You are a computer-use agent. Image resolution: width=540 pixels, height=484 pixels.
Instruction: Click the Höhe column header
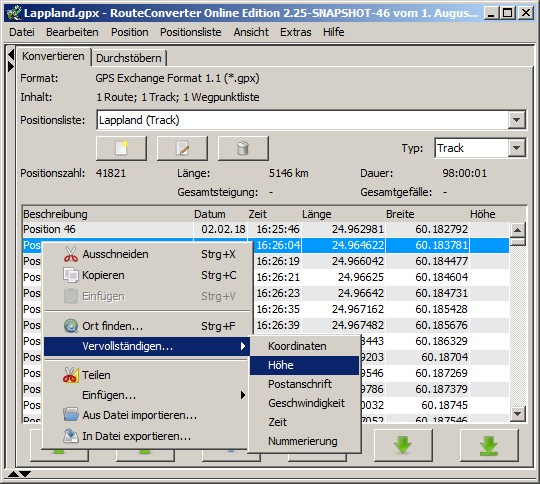(x=489, y=214)
